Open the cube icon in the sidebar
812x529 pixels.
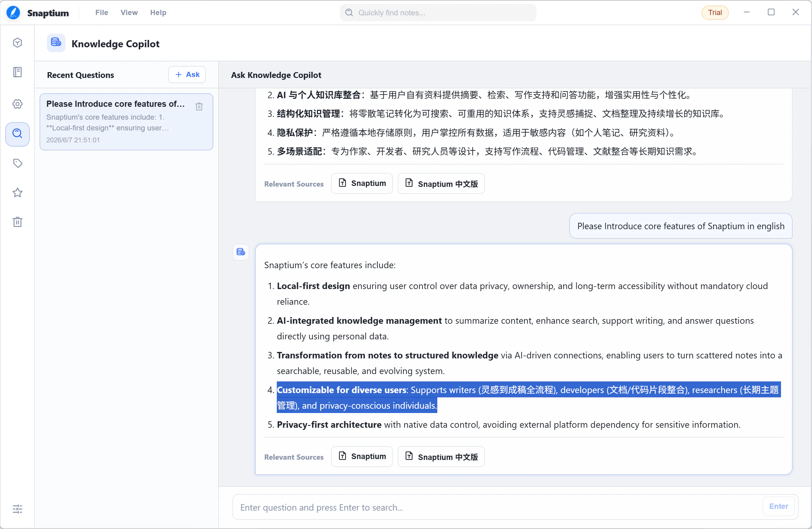17,43
